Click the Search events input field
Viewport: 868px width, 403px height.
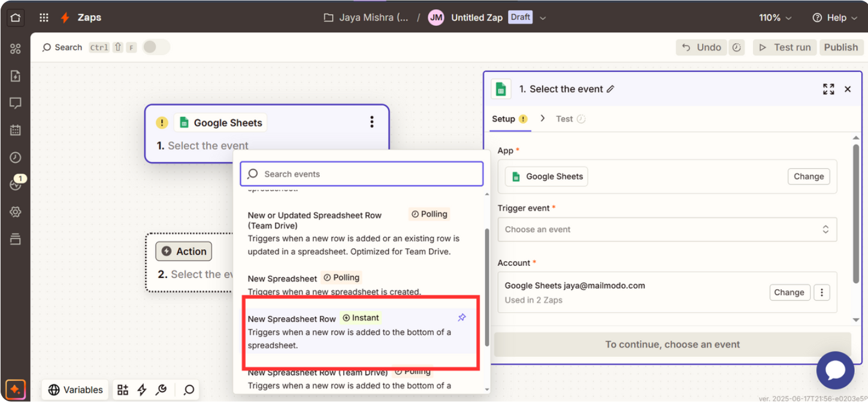362,174
